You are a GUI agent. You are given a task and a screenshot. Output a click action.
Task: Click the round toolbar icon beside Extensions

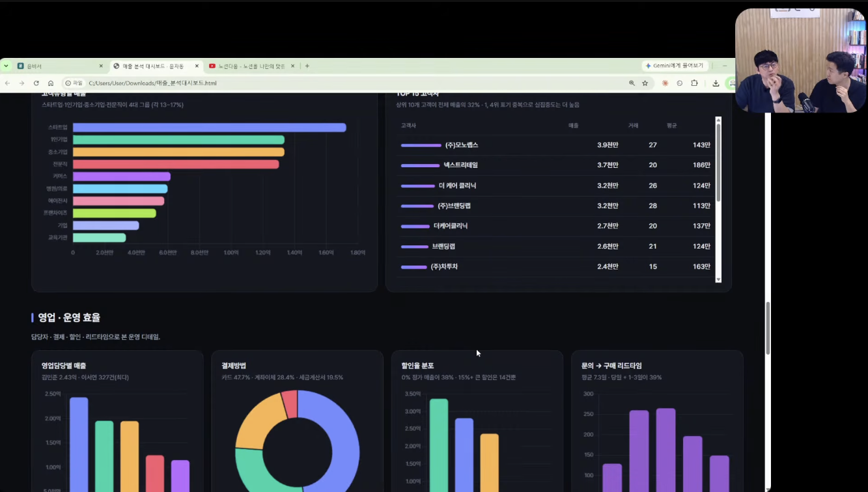680,83
